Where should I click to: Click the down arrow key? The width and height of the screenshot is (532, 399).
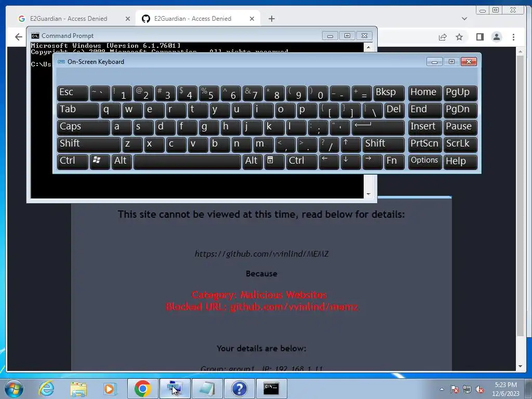351,162
